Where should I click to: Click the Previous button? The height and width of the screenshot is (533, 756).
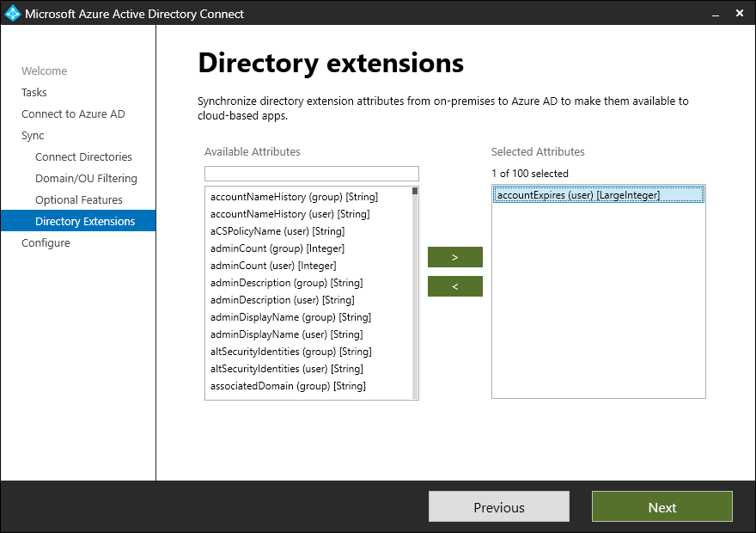498,506
